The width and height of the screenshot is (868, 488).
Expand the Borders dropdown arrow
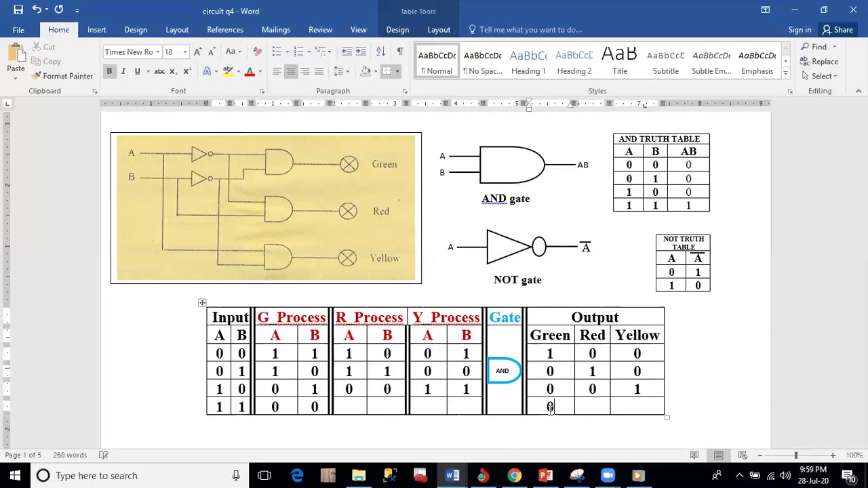[x=397, y=71]
